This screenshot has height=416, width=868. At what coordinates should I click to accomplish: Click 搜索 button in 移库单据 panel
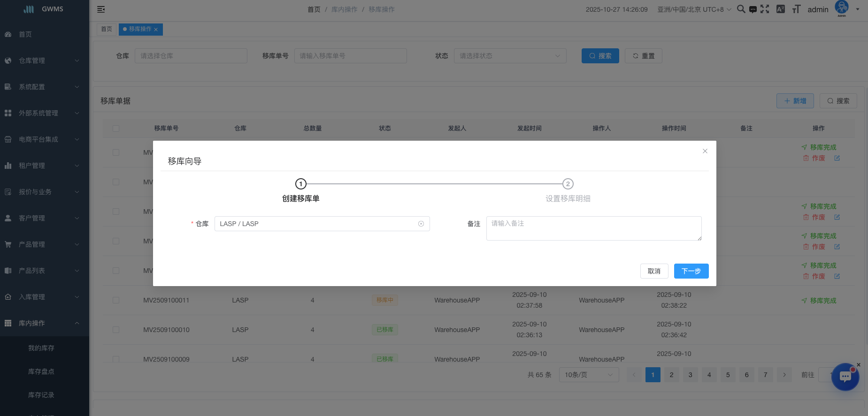pyautogui.click(x=838, y=101)
